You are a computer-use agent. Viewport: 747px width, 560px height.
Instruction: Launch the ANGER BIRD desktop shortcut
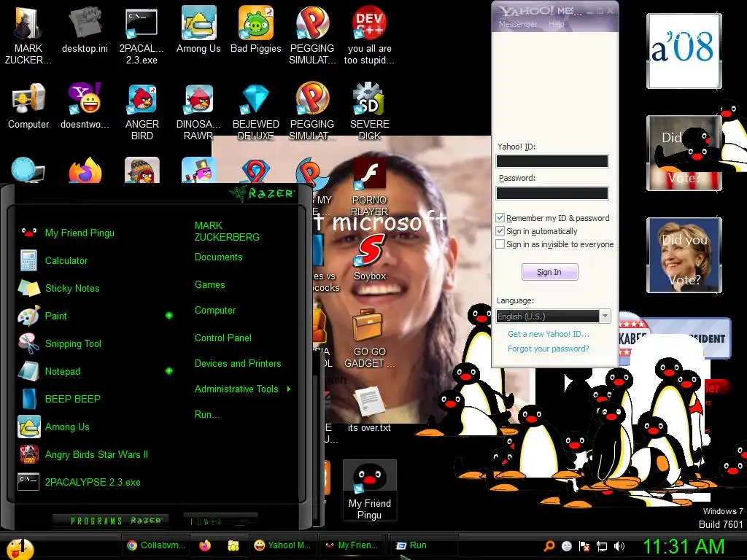pos(142,112)
